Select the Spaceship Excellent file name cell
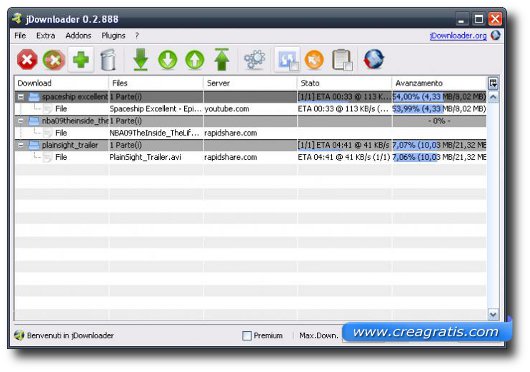The height and width of the screenshot is (372, 530). click(x=155, y=109)
